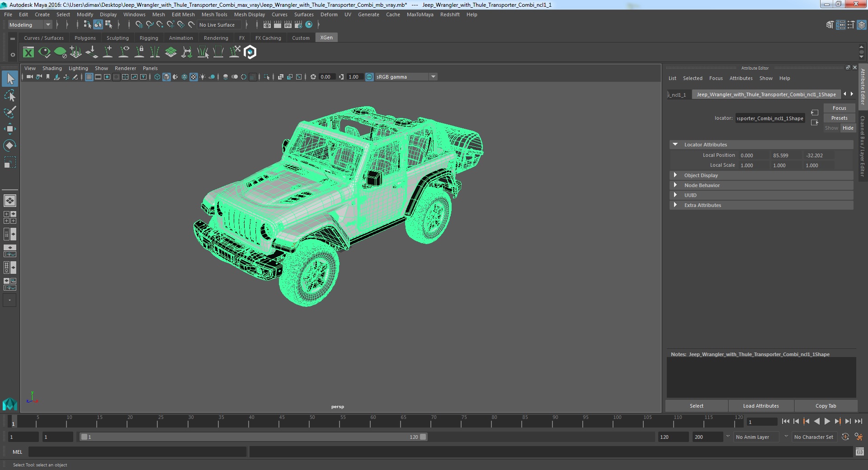Toggle smooth shade all in viewport
Viewport: 868px width, 470px height.
click(166, 77)
